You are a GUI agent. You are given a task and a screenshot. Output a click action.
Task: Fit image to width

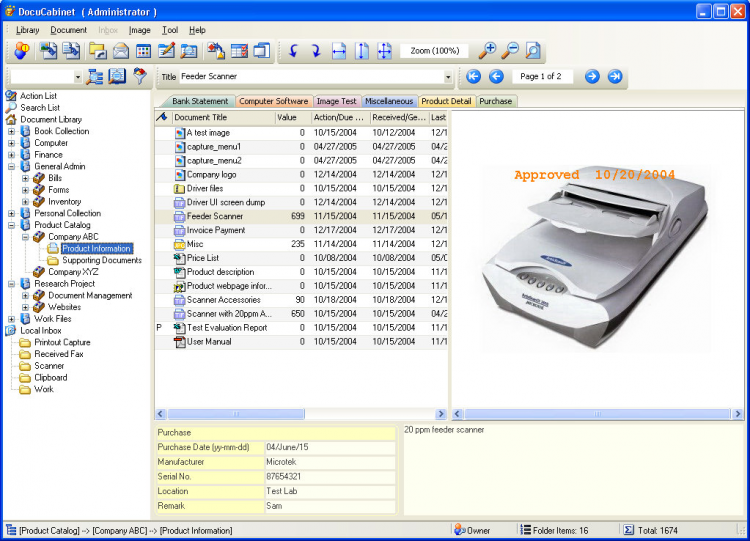point(339,51)
